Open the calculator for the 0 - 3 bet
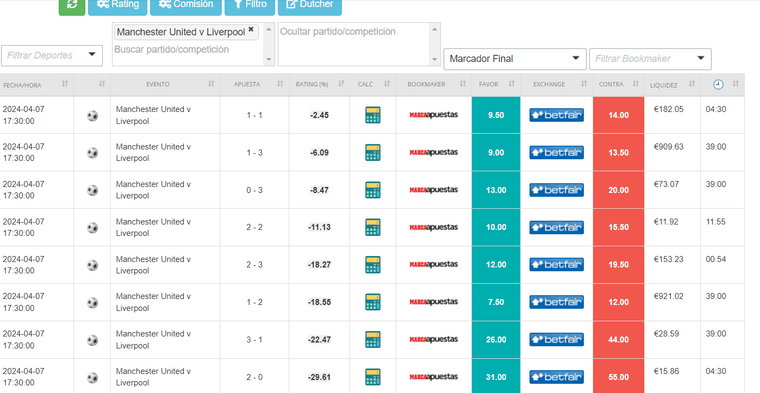This screenshot has height=393, width=760. pyautogui.click(x=373, y=190)
